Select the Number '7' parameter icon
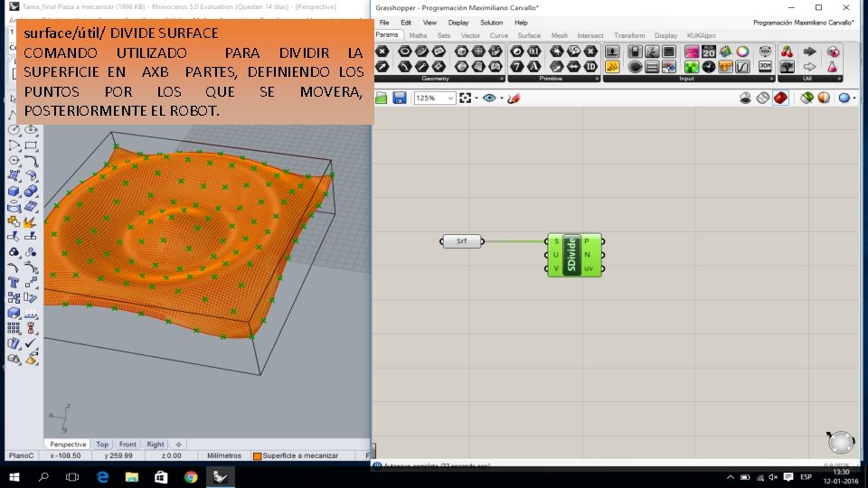 pos(516,67)
